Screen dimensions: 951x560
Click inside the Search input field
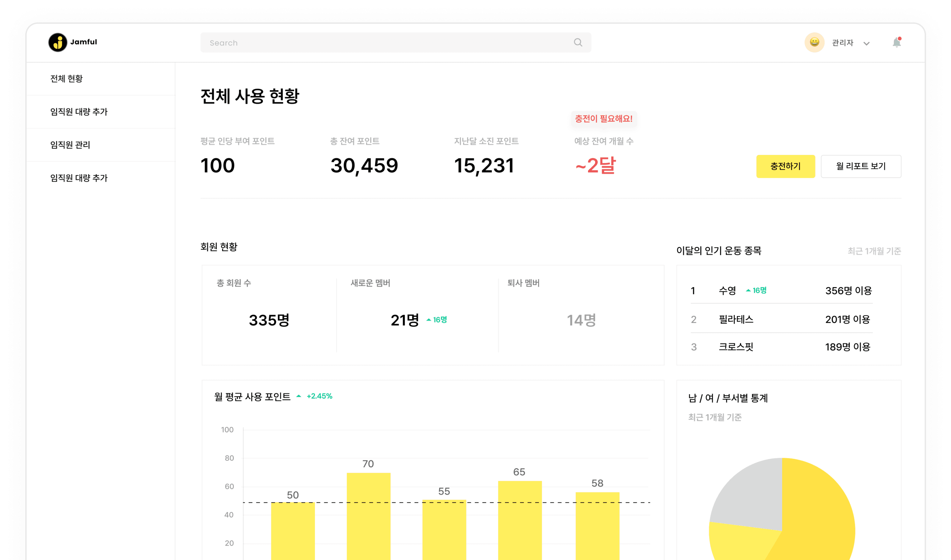[x=378, y=43]
